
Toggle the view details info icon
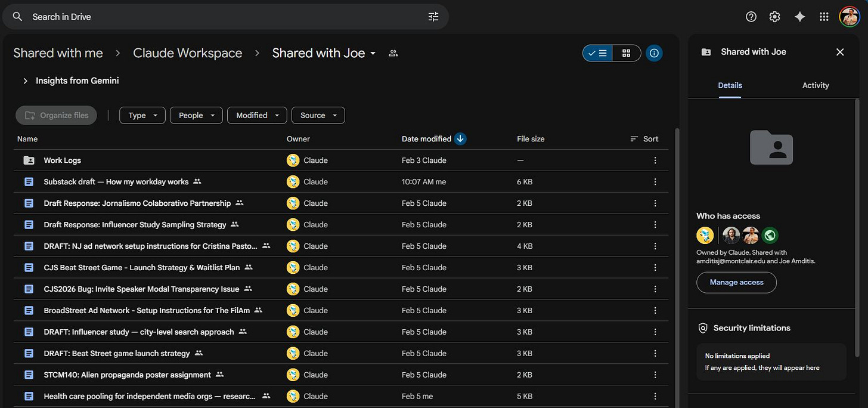pos(654,53)
